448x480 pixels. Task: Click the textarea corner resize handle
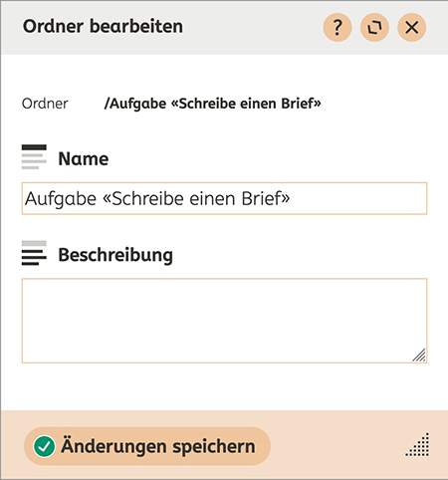pyautogui.click(x=419, y=355)
